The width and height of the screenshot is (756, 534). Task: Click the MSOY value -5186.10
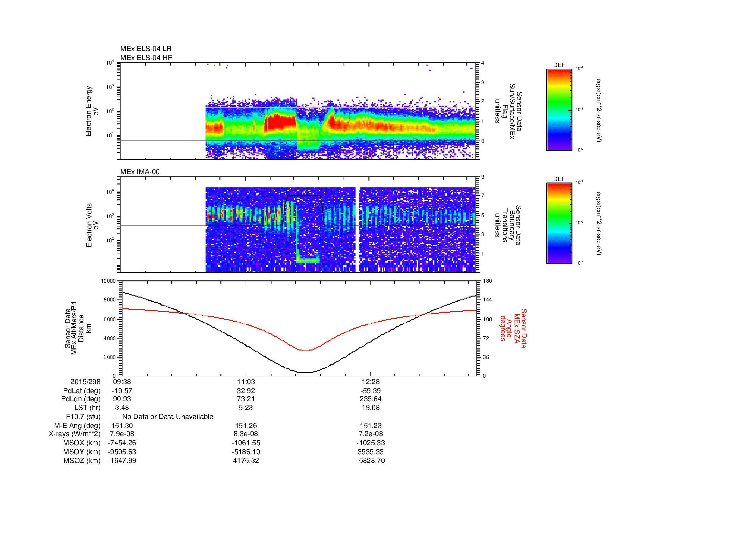click(x=246, y=452)
